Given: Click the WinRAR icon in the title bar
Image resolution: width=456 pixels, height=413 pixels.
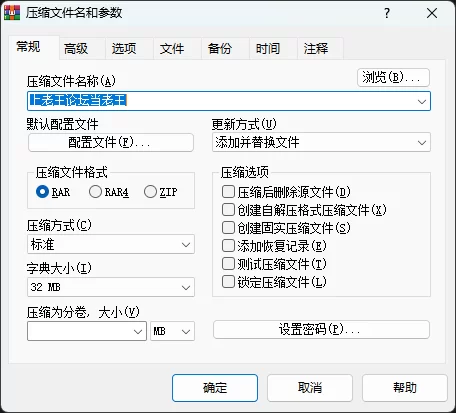Looking at the screenshot, I should pos(12,13).
